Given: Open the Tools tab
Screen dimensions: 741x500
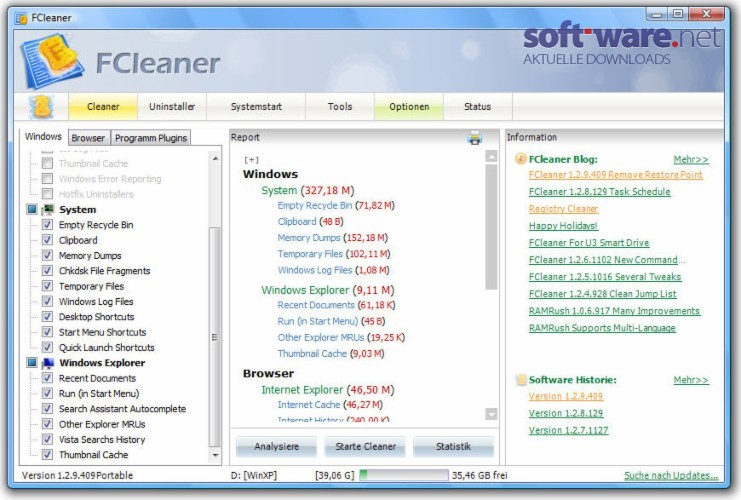Looking at the screenshot, I should pos(340,107).
